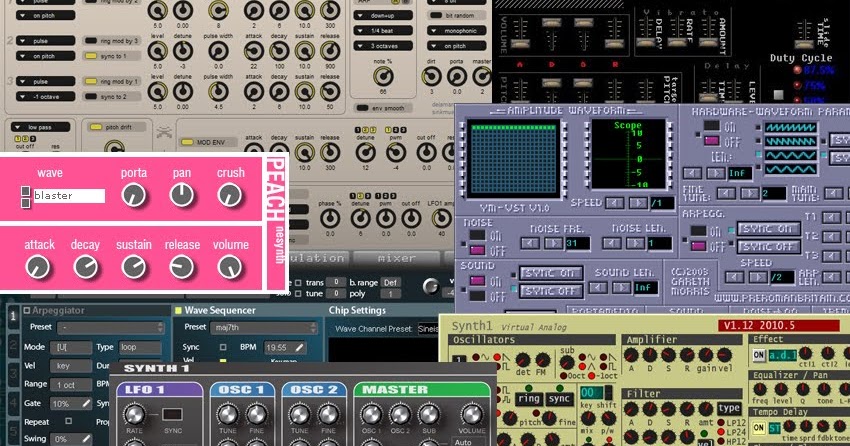Turn SOUND OFF in YM-VST
850x446 pixels.
pos(477,296)
